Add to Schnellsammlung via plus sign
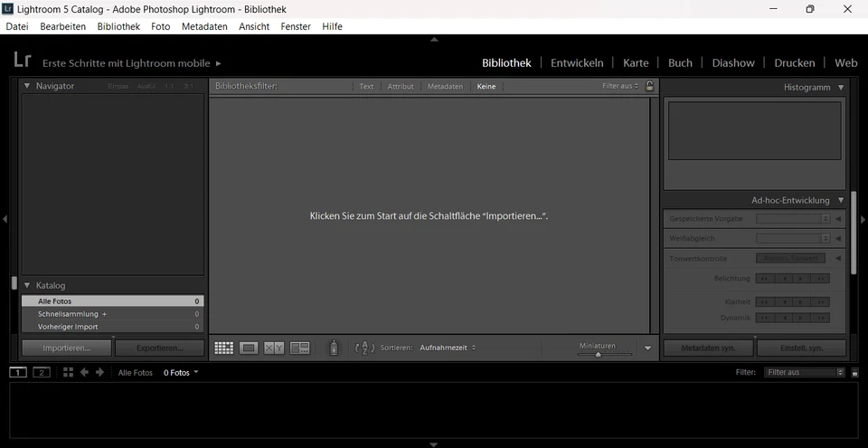Viewport: 868px width, 448px height. click(104, 314)
